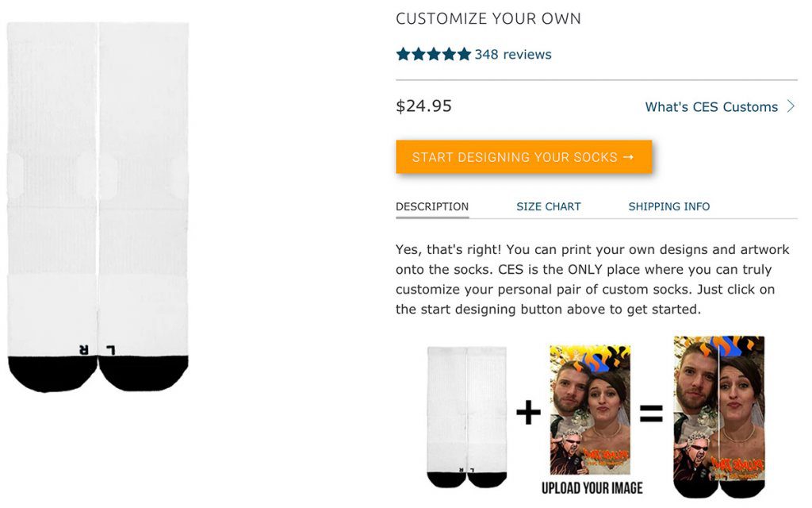
Task: Click the $24.95 price
Action: coord(423,106)
